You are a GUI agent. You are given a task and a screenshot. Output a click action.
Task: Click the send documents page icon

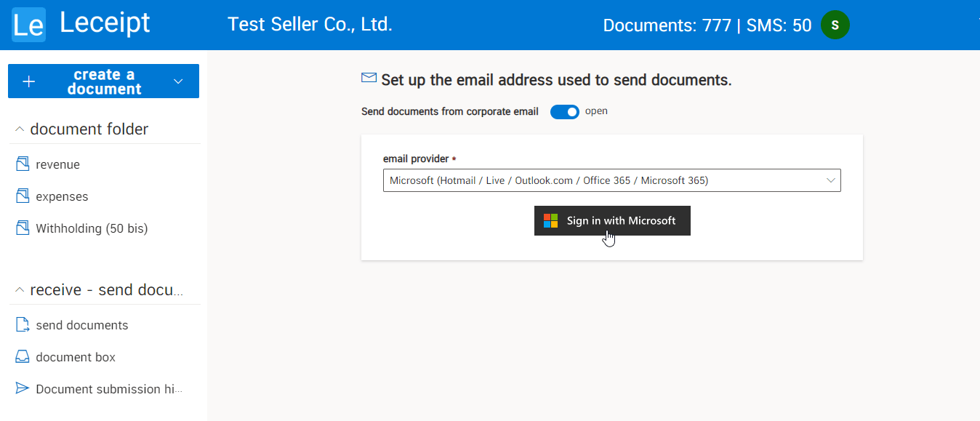pos(23,324)
